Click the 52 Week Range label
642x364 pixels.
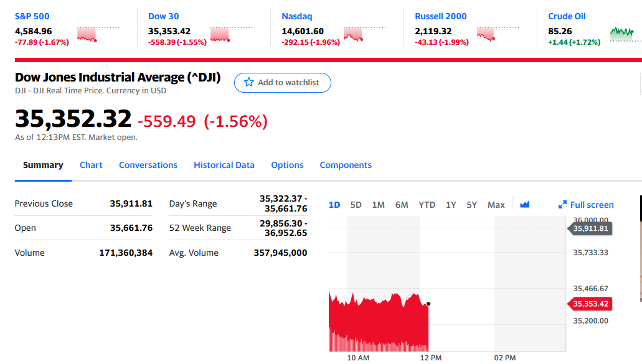click(200, 228)
